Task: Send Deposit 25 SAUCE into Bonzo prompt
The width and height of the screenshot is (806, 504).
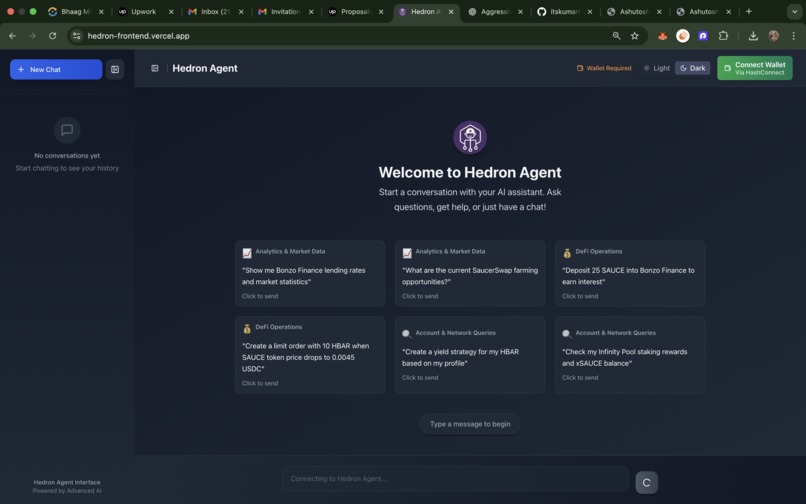Action: (x=630, y=274)
